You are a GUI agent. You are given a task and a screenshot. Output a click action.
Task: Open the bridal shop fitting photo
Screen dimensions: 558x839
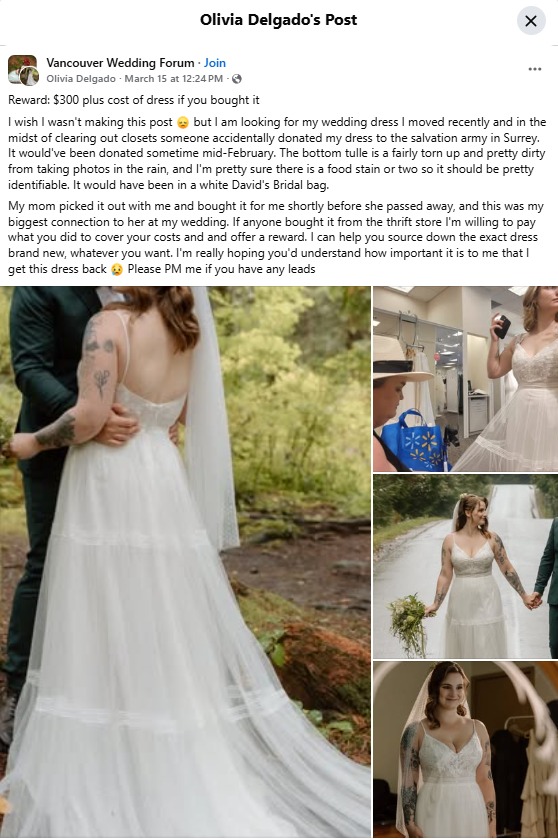tap(465, 379)
